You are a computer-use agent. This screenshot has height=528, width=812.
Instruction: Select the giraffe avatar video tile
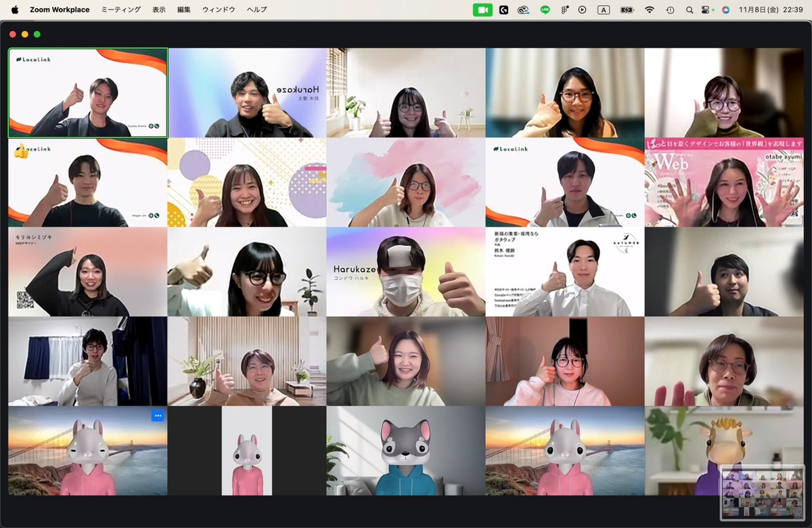click(724, 451)
